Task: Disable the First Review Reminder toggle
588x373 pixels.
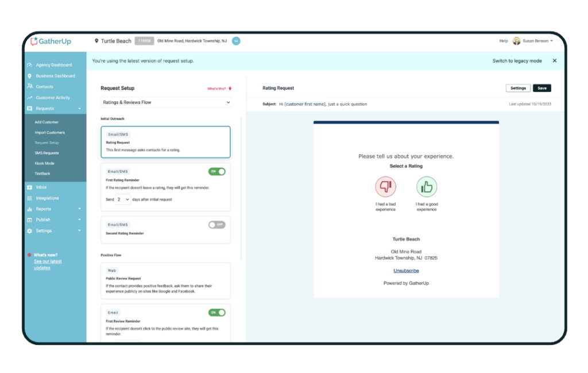Action: (217, 313)
